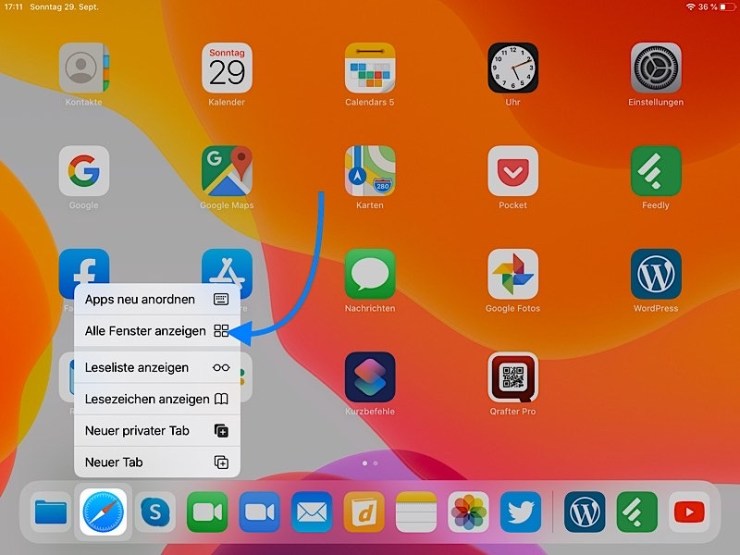Open recent WordPress app in dock
Image resolution: width=740 pixels, height=555 pixels.
(x=585, y=512)
